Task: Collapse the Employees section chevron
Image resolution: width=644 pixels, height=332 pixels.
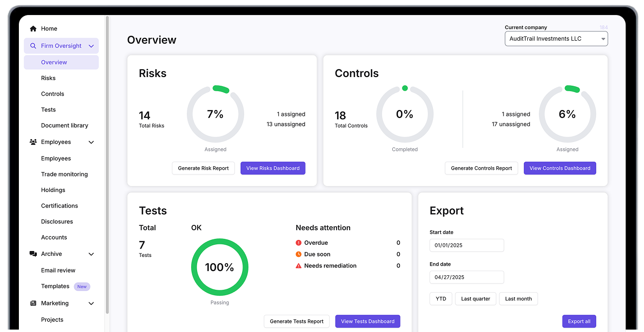Action: click(x=91, y=142)
